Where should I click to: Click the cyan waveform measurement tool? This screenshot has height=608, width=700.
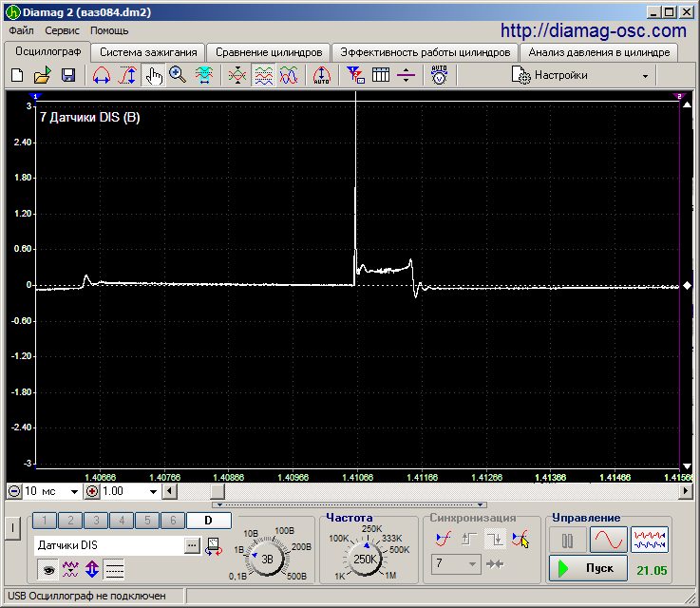203,75
